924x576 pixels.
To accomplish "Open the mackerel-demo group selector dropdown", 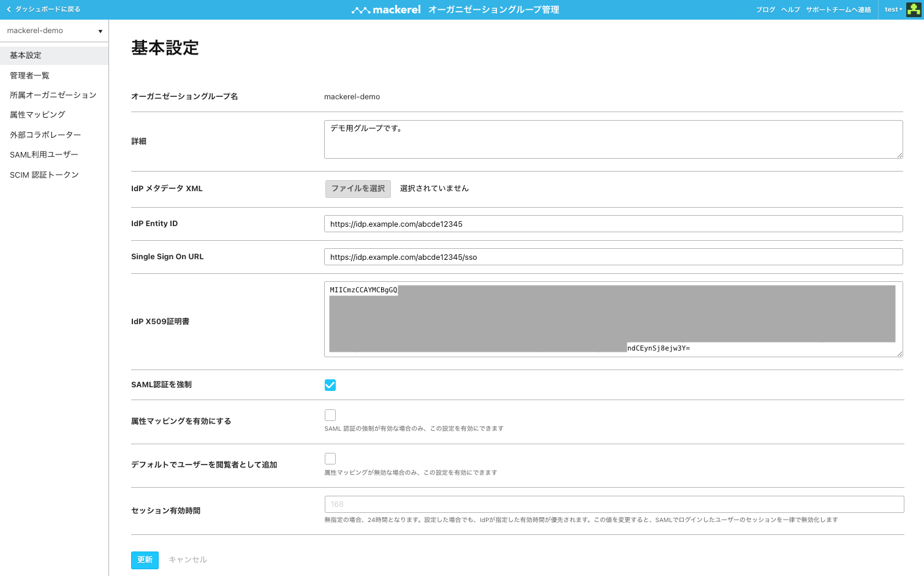I will pos(54,31).
